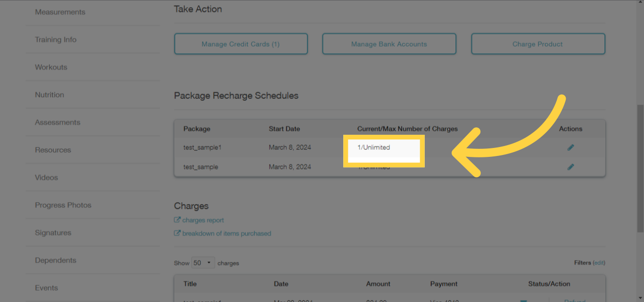Open breakdown of items purchased link
This screenshot has width=644, height=302.
pos(227,233)
